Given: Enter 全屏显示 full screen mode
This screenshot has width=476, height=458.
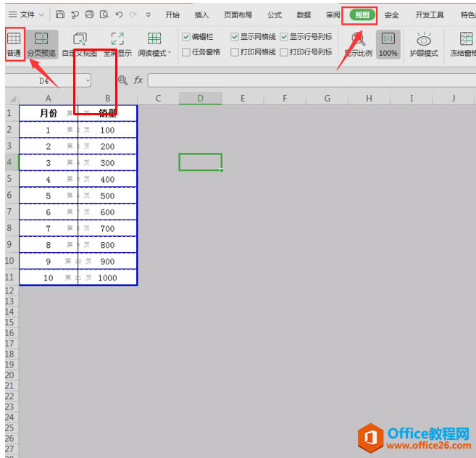Looking at the screenshot, I should click(x=118, y=44).
